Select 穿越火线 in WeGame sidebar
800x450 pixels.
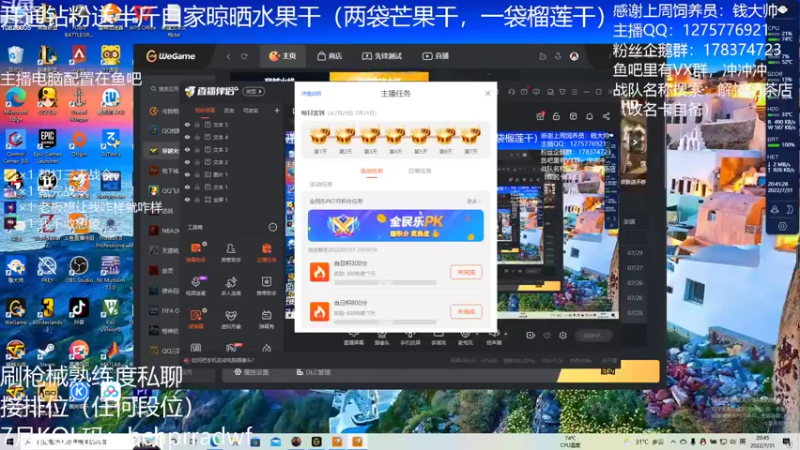point(164,151)
